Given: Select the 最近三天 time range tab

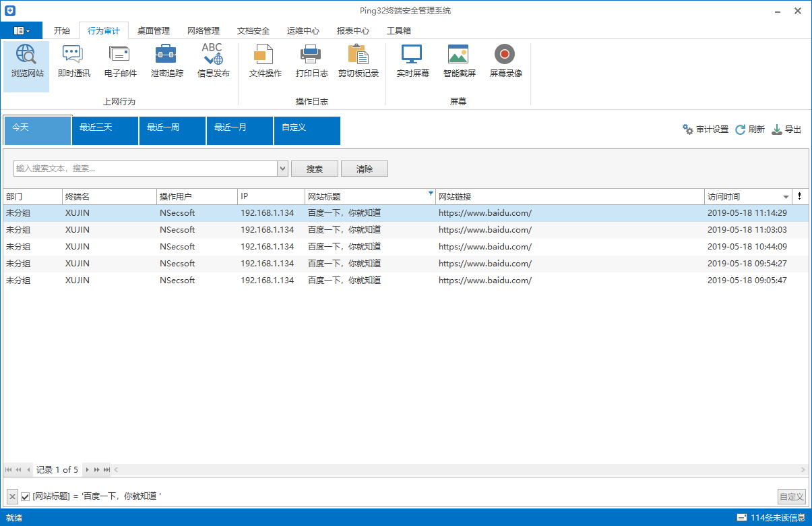Looking at the screenshot, I should (105, 131).
